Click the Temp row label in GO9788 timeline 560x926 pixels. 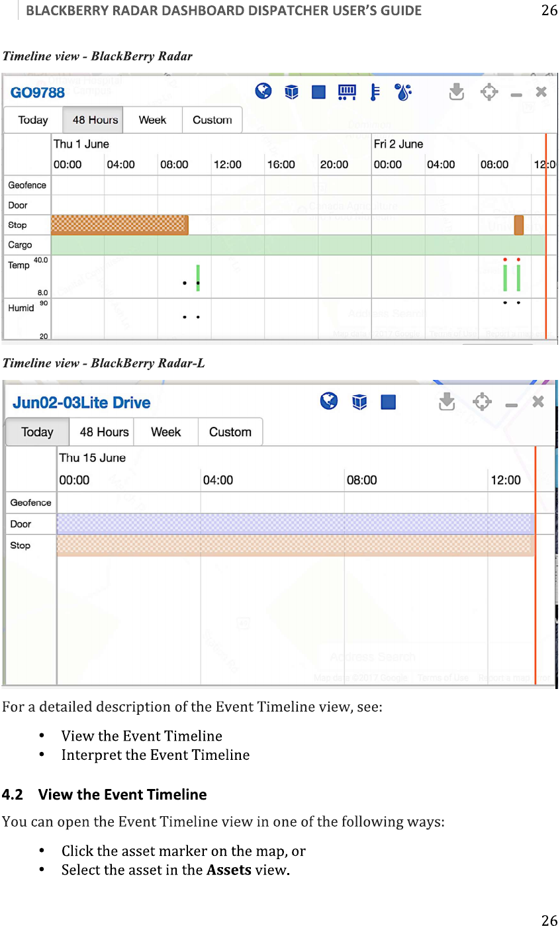click(19, 265)
